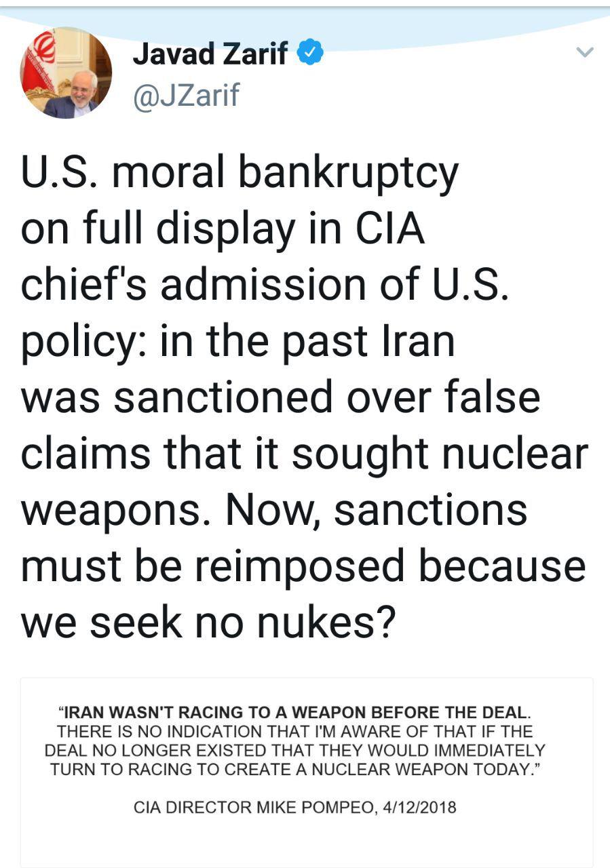Open the embedded Pompeo quote image
610x868 pixels.
(x=307, y=772)
